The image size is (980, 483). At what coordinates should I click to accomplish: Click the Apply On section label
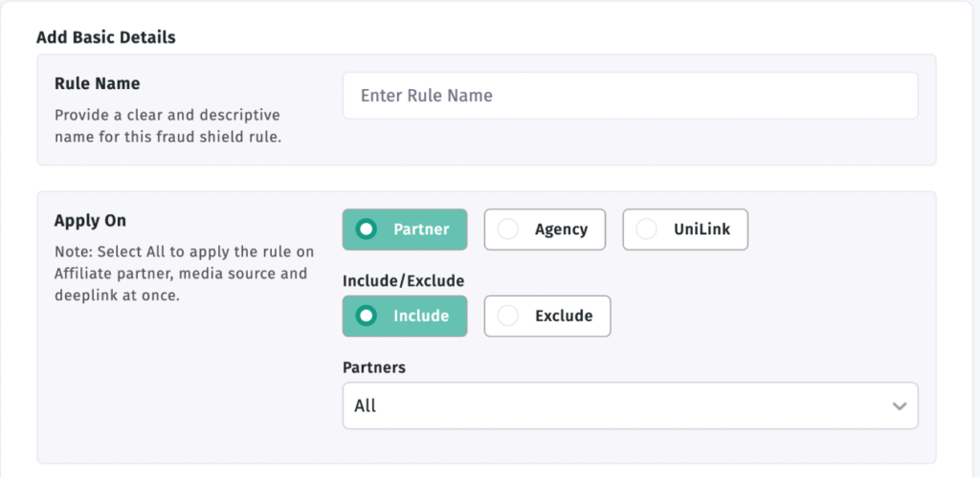(x=90, y=221)
